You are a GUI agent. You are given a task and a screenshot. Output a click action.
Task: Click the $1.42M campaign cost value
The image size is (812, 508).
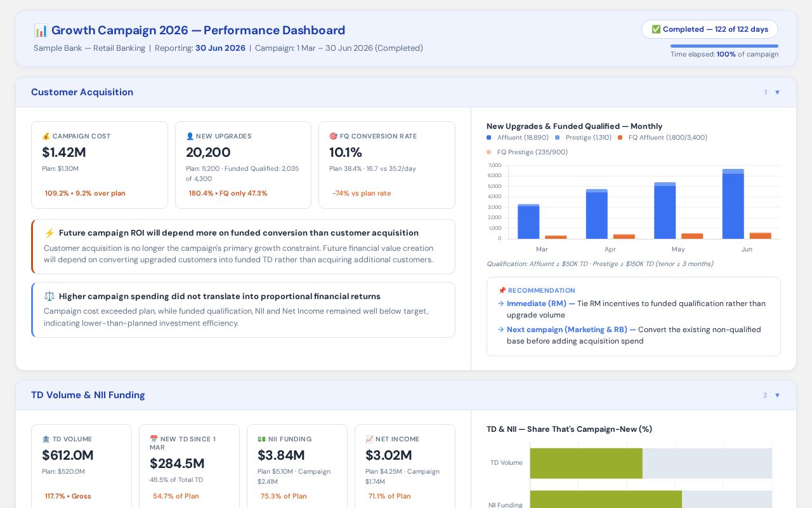point(64,152)
